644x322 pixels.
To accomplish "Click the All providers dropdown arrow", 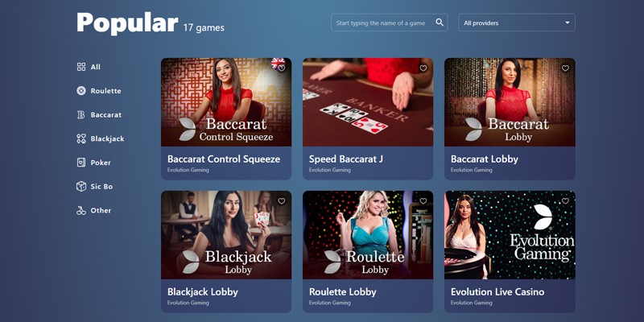I will [568, 23].
